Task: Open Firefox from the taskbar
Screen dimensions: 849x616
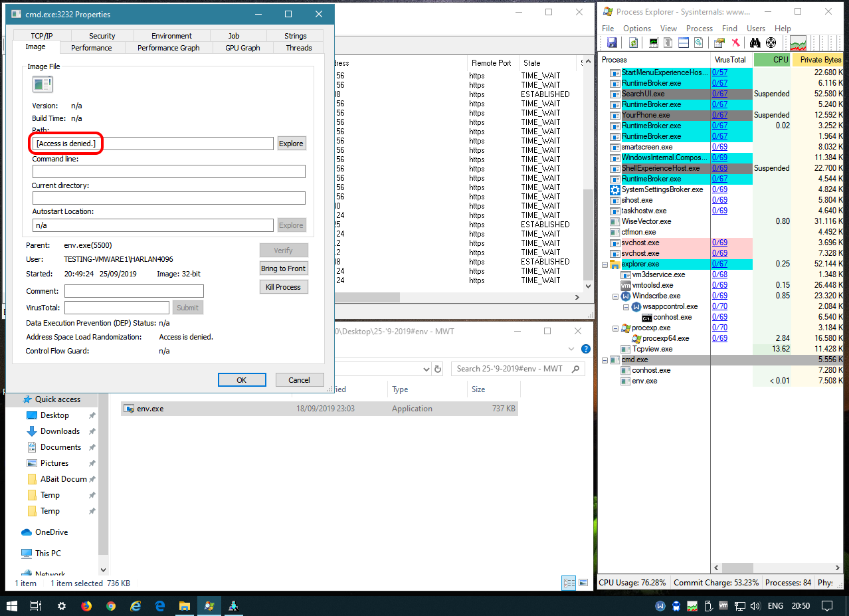Action: tap(86, 606)
